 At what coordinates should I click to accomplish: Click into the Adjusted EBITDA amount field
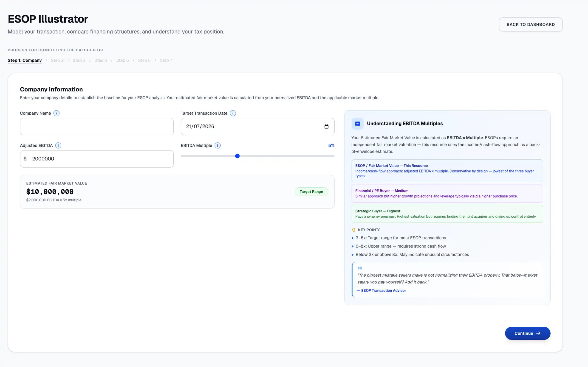pyautogui.click(x=97, y=159)
